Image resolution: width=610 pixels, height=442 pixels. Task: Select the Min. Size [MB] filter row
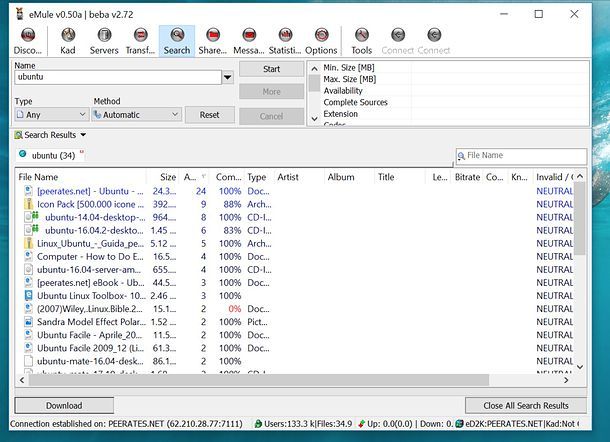(x=455, y=68)
